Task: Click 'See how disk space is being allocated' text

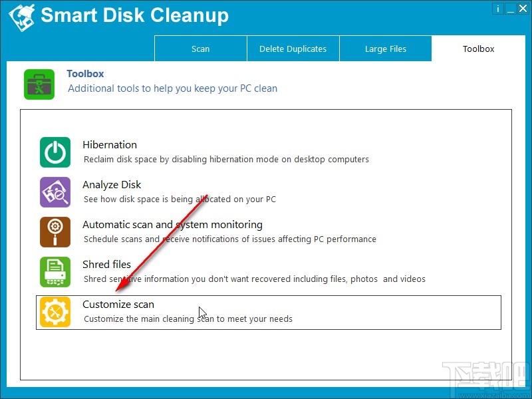Action: 180,199
